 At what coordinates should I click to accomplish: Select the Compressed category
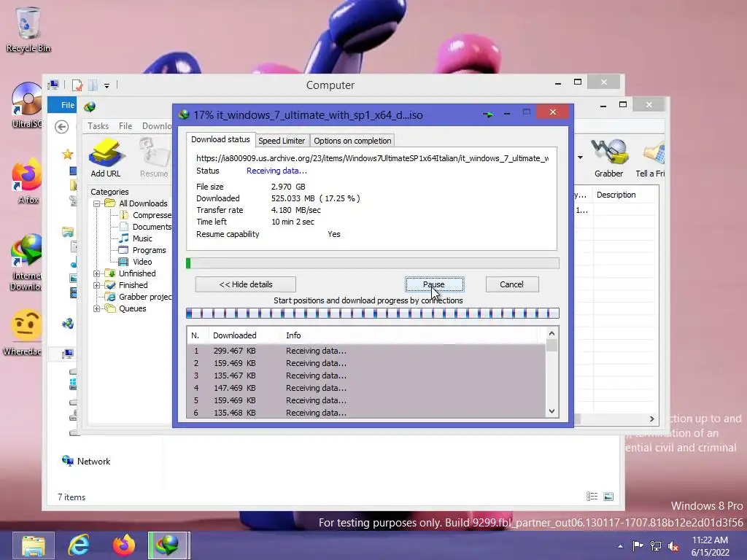point(146,215)
